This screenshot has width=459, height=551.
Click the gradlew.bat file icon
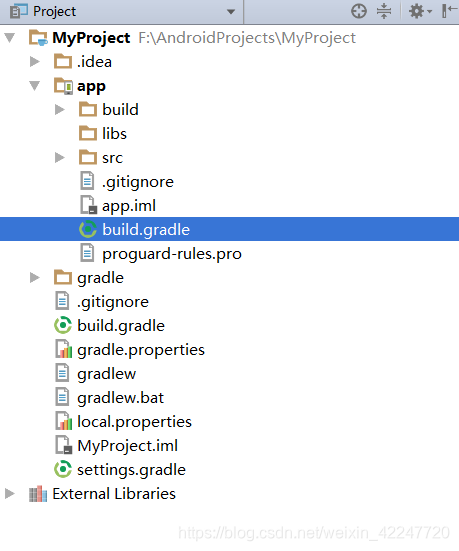pos(62,397)
